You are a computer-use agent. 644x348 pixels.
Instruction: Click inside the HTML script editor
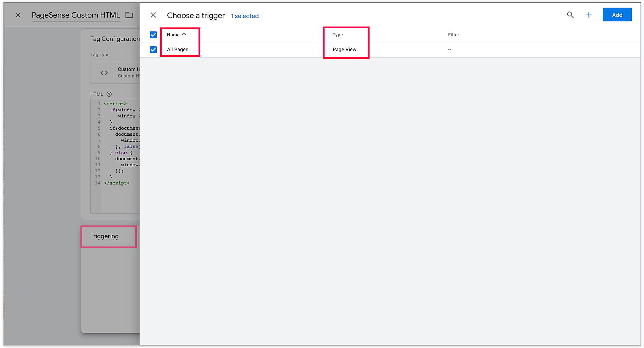click(x=115, y=156)
